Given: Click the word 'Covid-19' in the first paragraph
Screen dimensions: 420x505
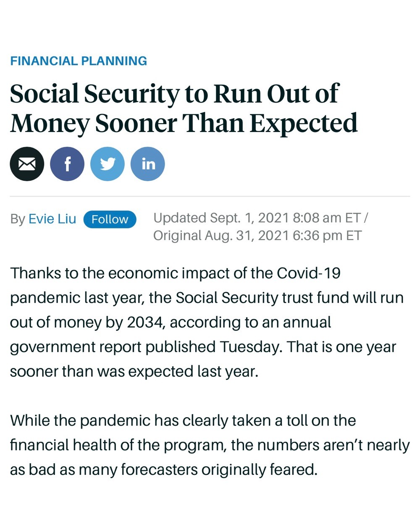Looking at the screenshot, I should (x=309, y=273).
